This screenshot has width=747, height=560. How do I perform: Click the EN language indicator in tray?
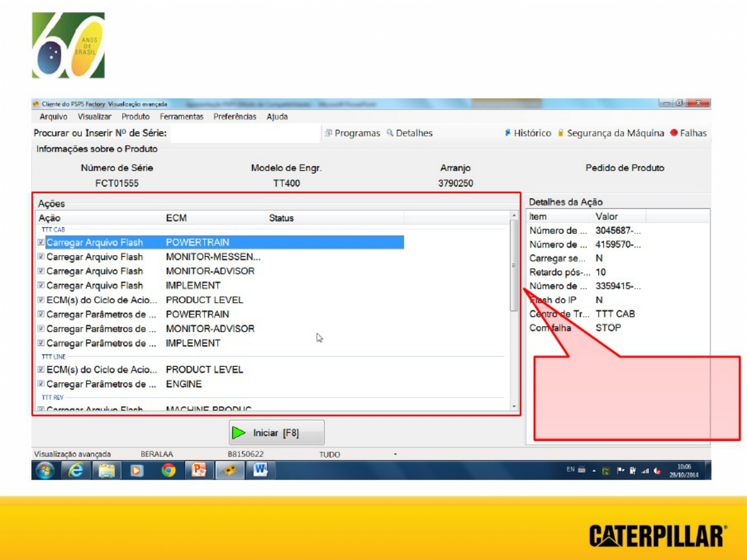click(x=570, y=469)
